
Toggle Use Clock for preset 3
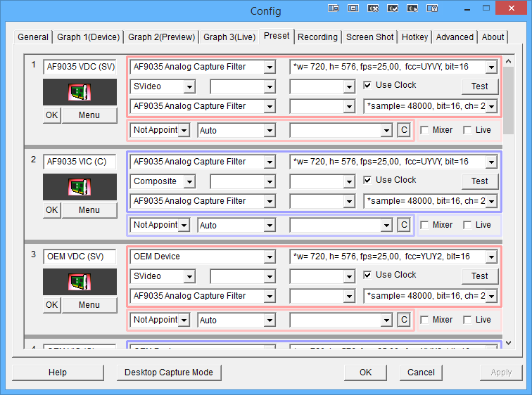pyautogui.click(x=367, y=275)
